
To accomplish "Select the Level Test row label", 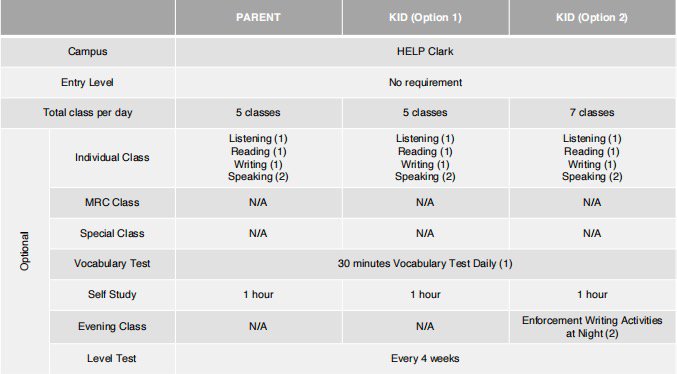I will 112,358.
